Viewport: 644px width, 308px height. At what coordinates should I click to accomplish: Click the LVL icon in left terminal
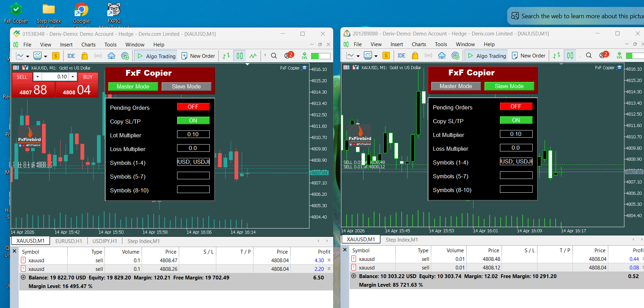tap(305, 56)
